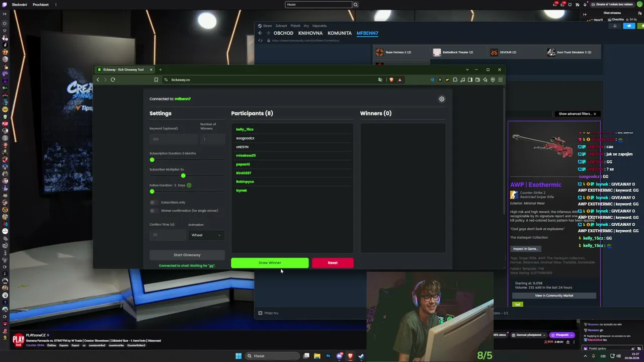Click the Twitch search magnifier button
Image resolution: width=644 pixels, height=362 pixels.
(355, 5)
